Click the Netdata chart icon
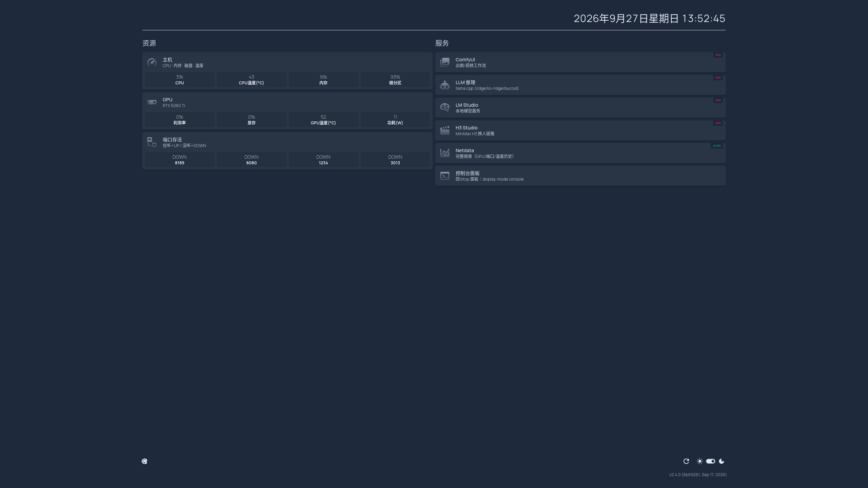 445,153
